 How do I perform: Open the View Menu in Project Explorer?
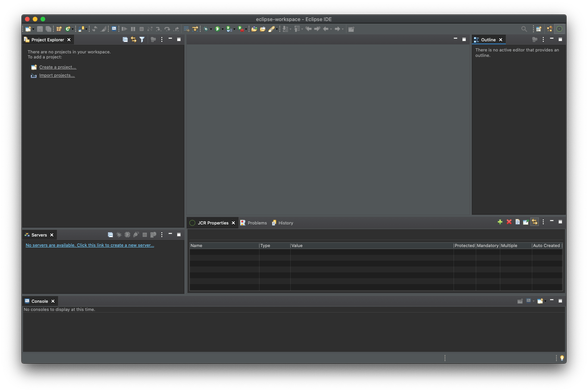(162, 39)
